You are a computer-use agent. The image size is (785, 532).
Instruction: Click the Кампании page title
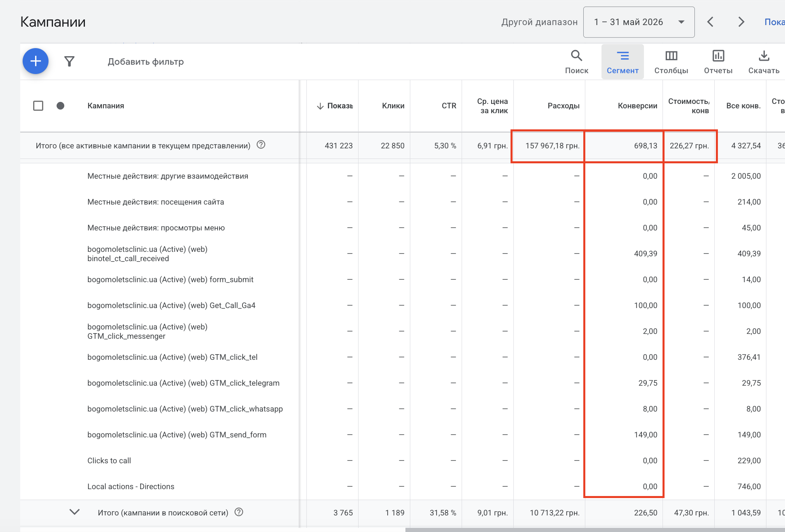click(53, 22)
